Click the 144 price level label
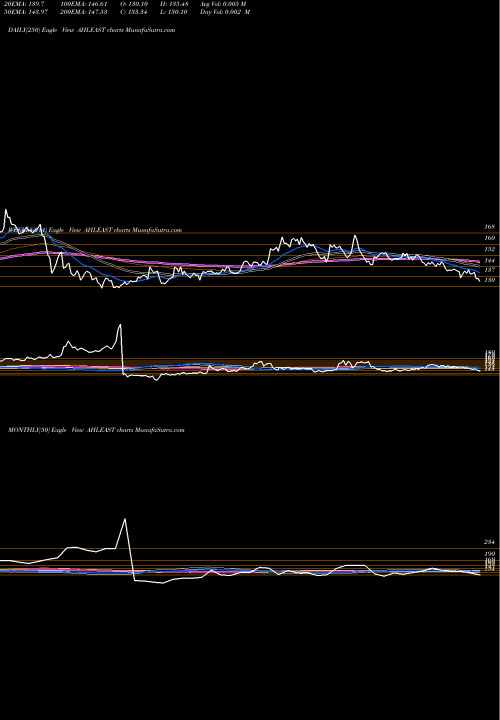Image resolution: width=500 pixels, height=720 pixels. tap(489, 260)
